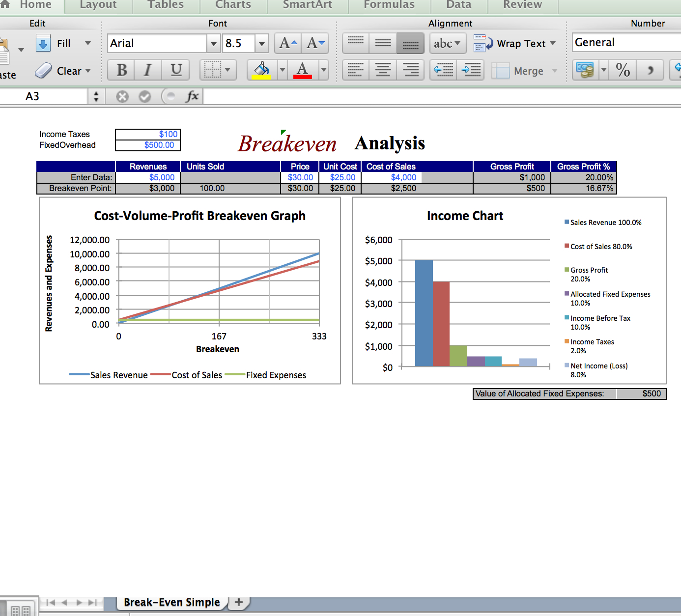Screen dimensions: 681x616
Task: Increase font size with large A icon
Action: [288, 43]
